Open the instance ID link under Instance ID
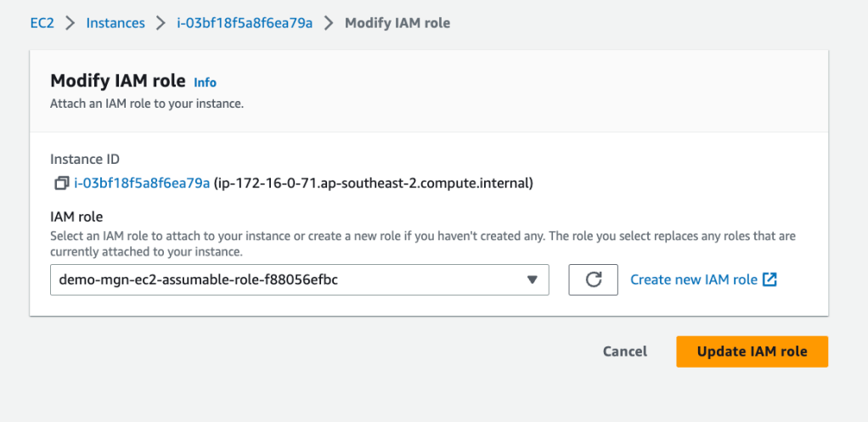Screen dimensions: 868x422 [x=142, y=183]
